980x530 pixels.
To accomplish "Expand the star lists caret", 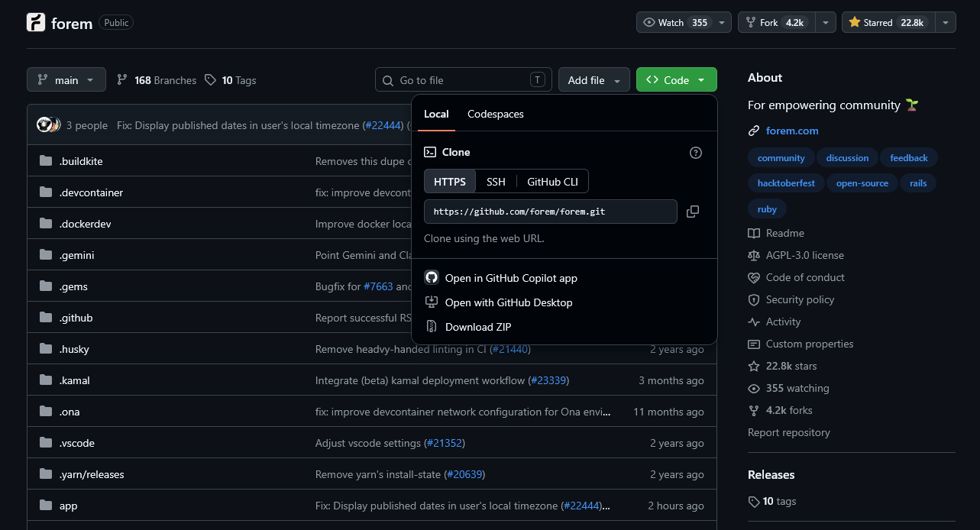I will (946, 23).
